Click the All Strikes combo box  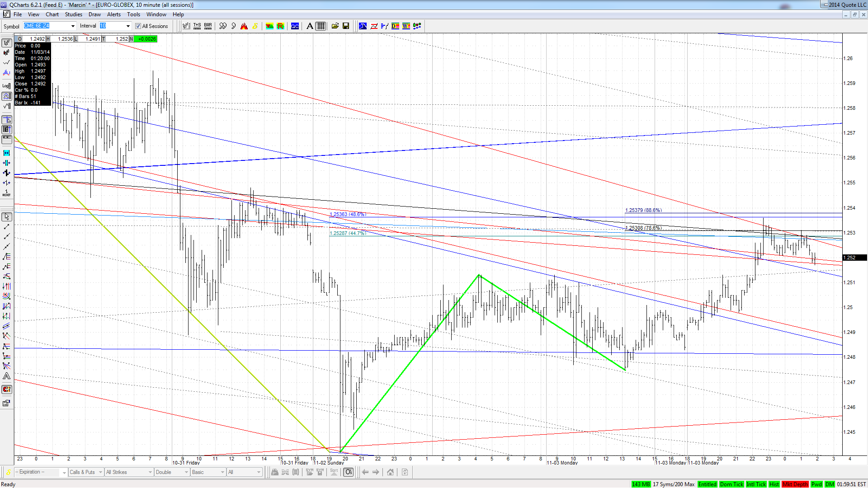129,472
